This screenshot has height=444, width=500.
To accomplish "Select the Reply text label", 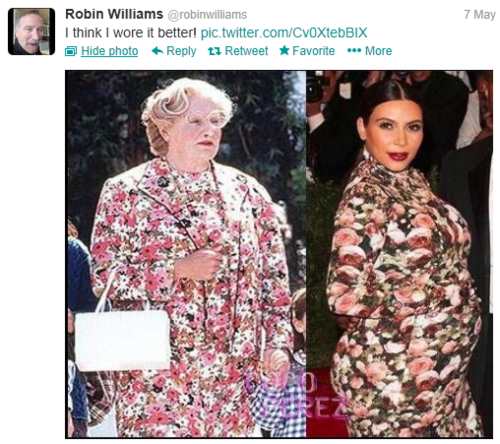I will coord(181,51).
